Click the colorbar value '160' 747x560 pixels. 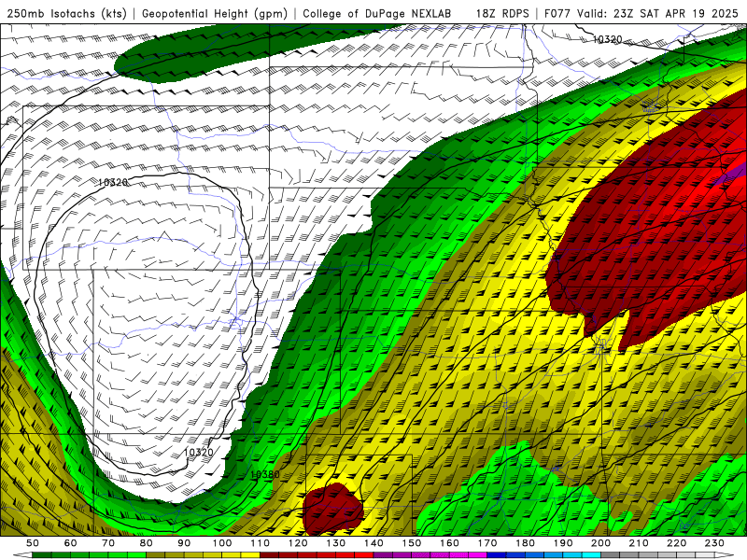coord(449,543)
